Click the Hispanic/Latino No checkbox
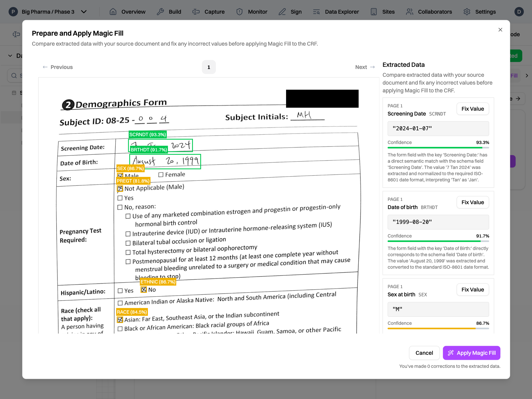Image resolution: width=532 pixels, height=399 pixels. click(144, 290)
